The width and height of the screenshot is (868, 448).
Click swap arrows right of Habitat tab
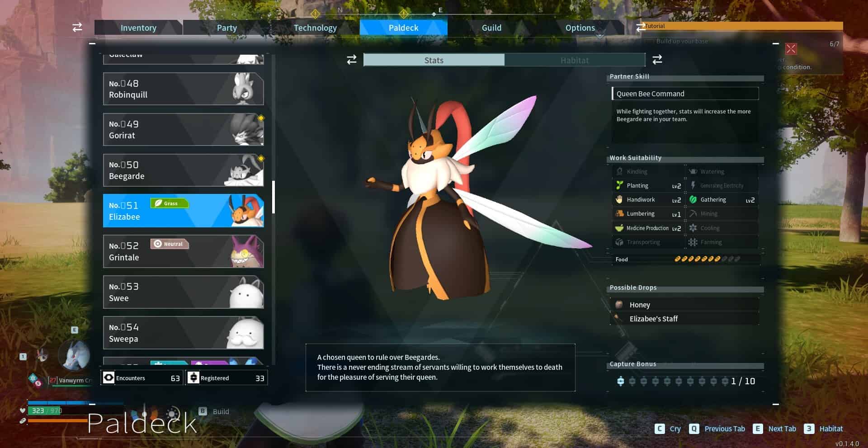[657, 59]
